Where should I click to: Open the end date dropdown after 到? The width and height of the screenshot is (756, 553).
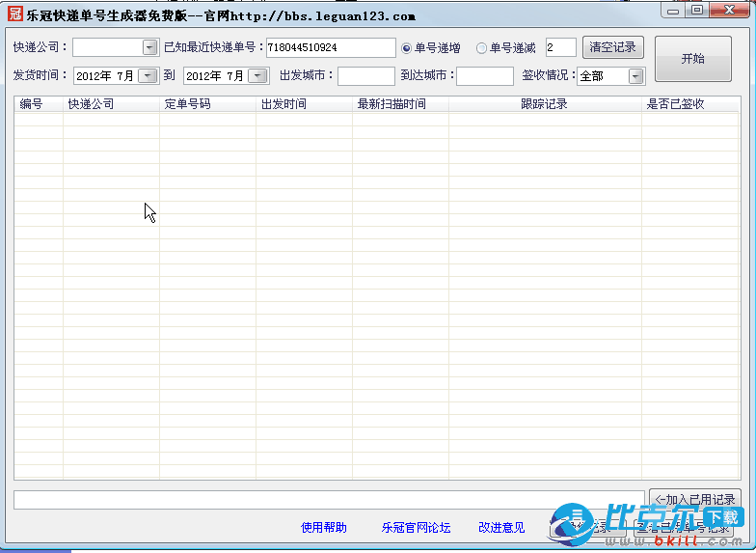pos(258,75)
